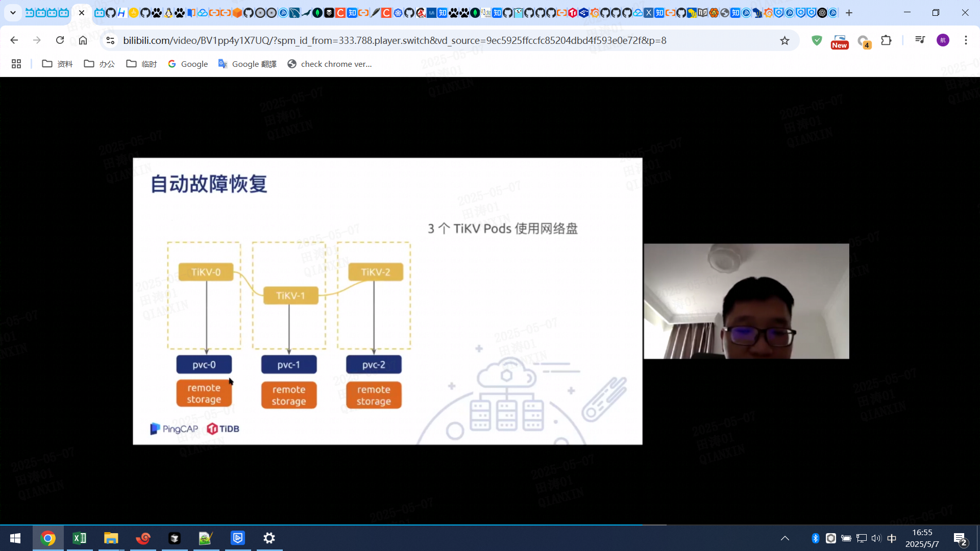Open the red New extension icon
Image resolution: width=980 pixels, height=551 pixels.
click(x=839, y=41)
